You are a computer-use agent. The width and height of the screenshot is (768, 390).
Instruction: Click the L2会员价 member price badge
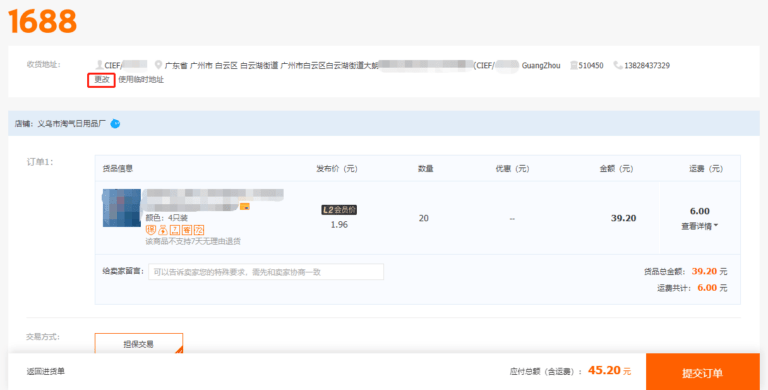339,210
